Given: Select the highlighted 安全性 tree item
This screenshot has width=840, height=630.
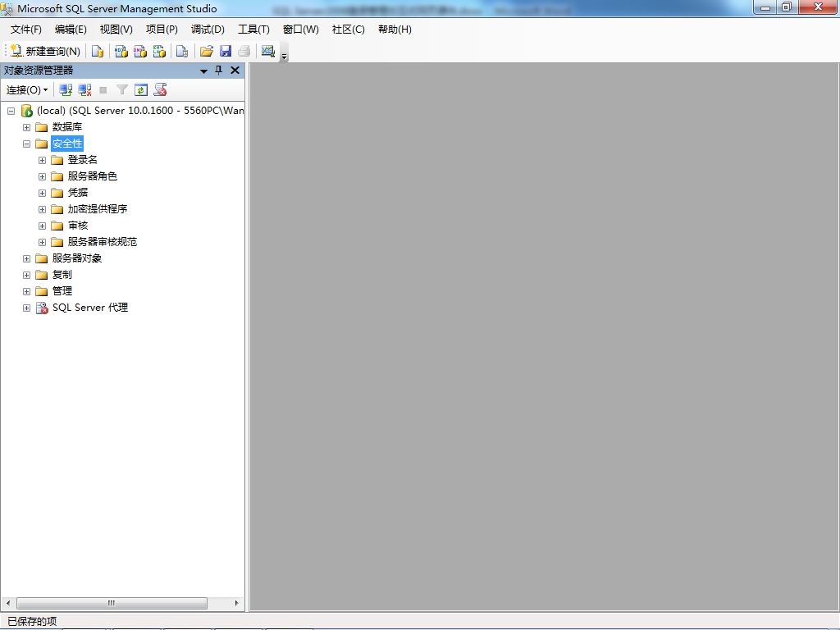Looking at the screenshot, I should tap(67, 143).
